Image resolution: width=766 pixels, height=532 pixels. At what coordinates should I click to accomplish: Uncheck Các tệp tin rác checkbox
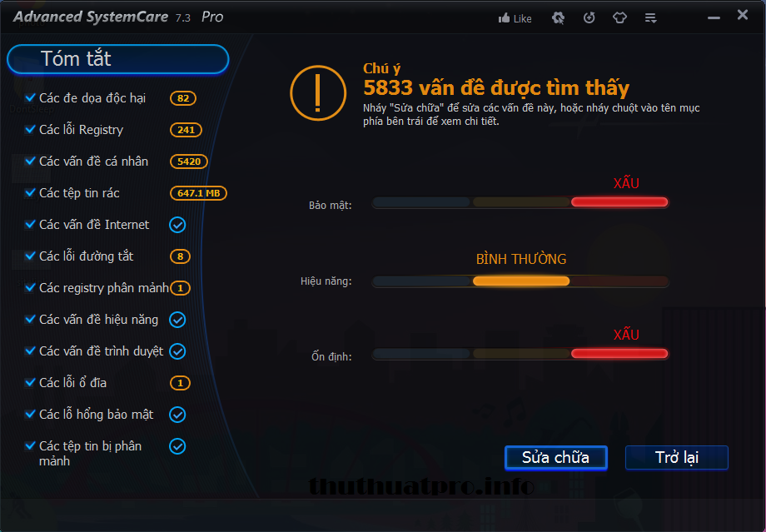[x=30, y=193]
